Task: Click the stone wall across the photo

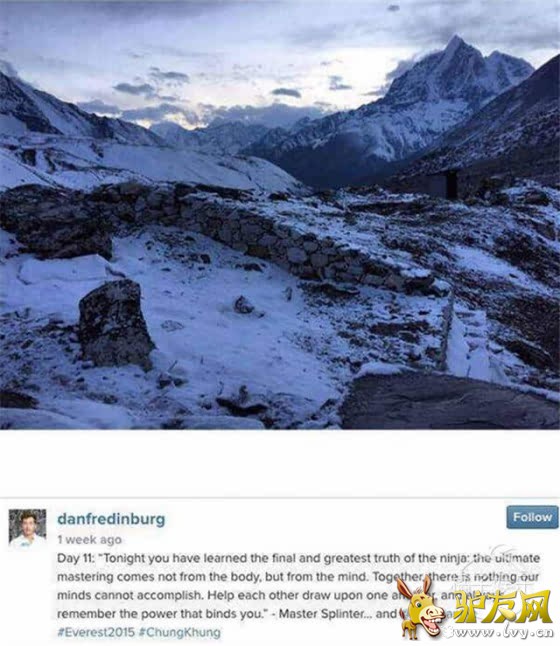Action: point(231,231)
